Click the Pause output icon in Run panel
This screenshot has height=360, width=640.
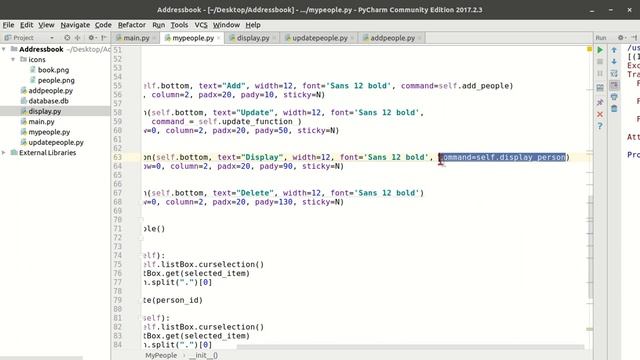click(600, 73)
